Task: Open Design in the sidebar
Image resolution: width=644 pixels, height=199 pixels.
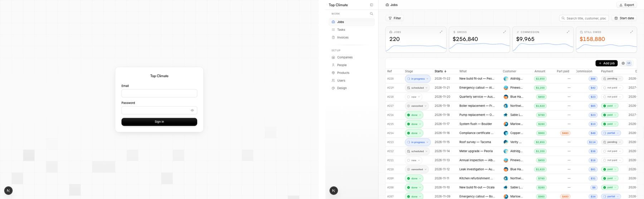Action: (352, 88)
